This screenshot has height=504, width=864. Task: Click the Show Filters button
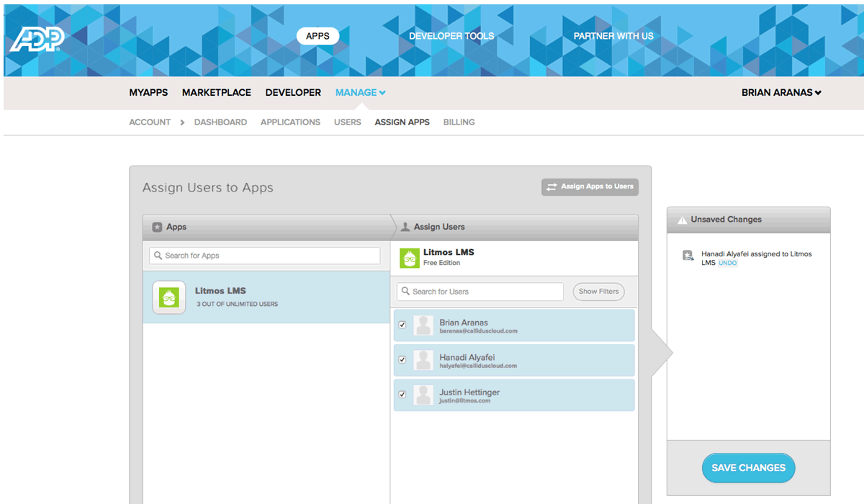[598, 292]
